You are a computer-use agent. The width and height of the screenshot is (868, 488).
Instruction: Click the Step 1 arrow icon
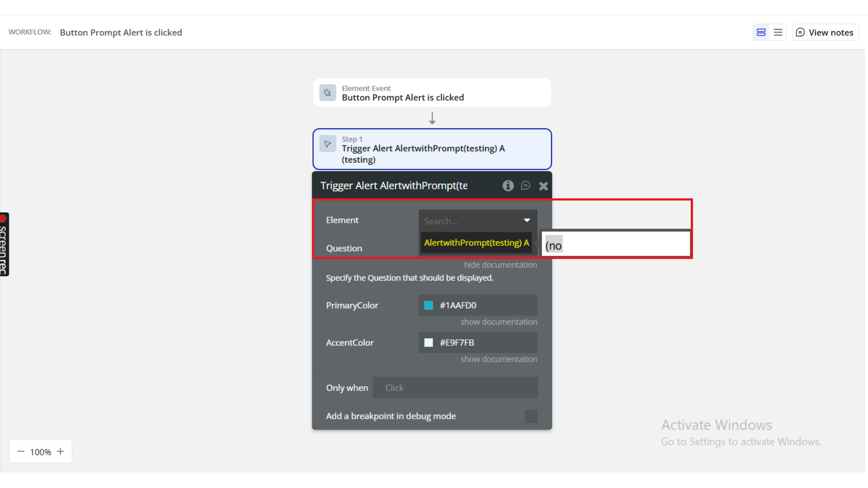[x=328, y=144]
